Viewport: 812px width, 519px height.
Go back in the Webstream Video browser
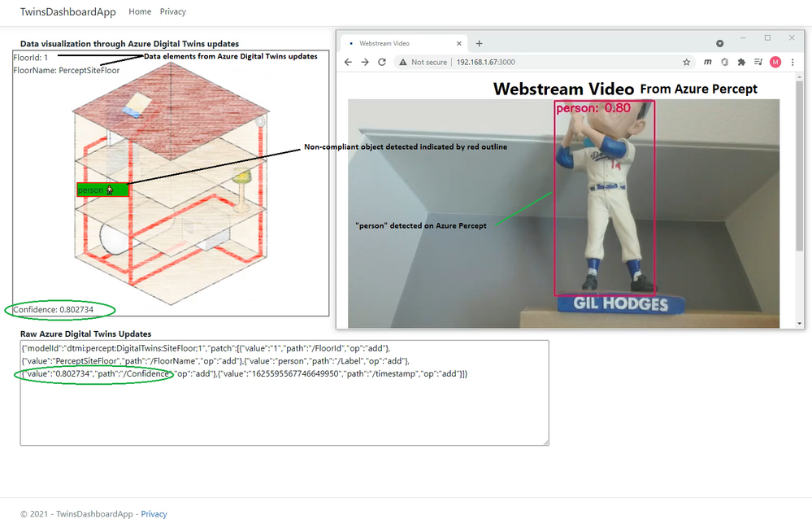click(x=348, y=62)
